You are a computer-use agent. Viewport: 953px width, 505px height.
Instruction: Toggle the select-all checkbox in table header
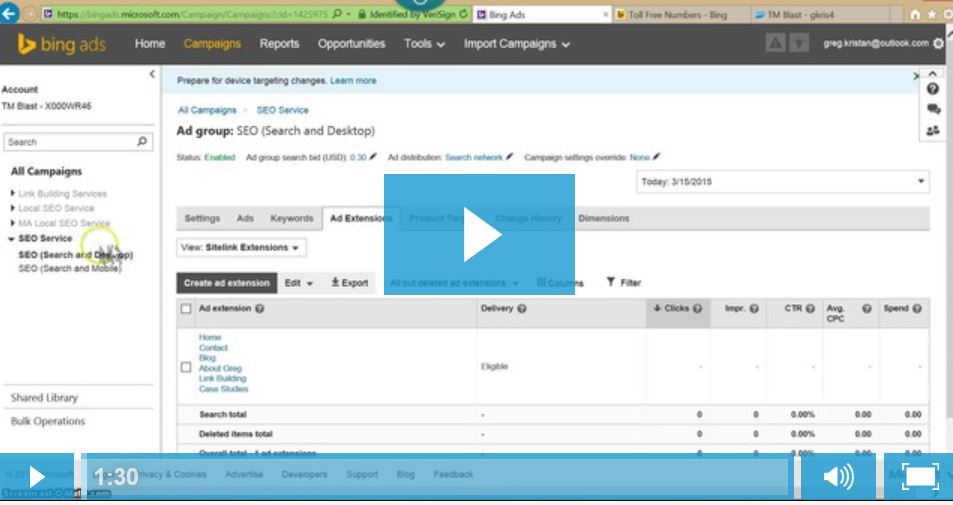[x=186, y=309]
